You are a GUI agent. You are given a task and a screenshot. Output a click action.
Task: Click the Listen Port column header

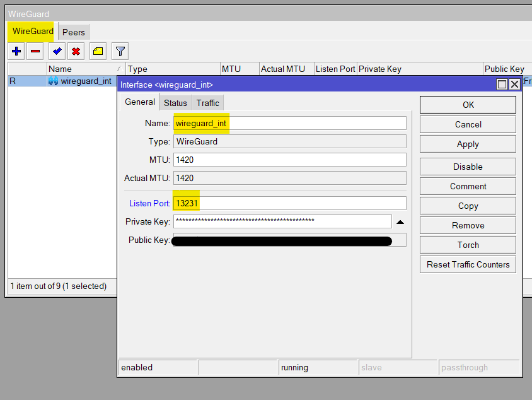pos(335,68)
